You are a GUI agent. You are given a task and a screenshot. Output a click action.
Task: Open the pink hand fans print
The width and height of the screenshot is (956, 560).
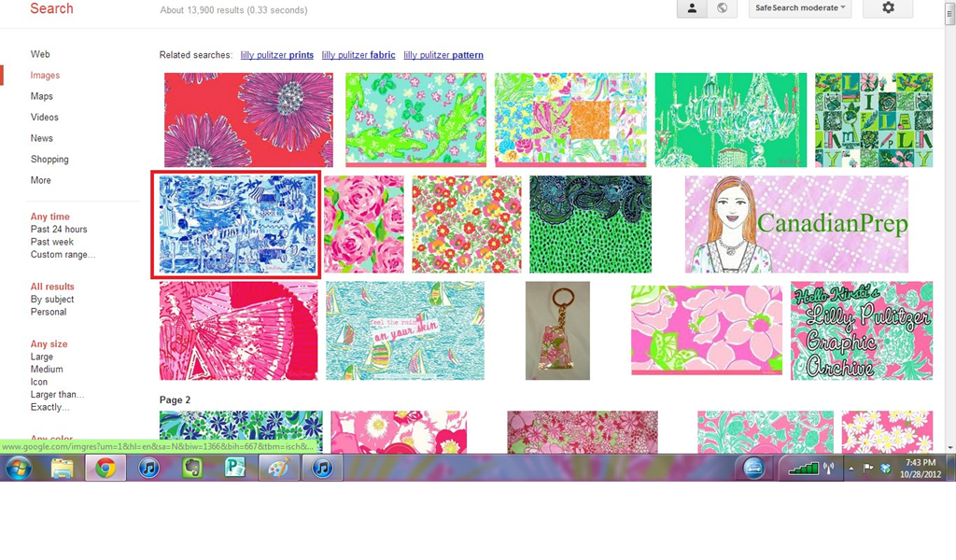click(238, 331)
